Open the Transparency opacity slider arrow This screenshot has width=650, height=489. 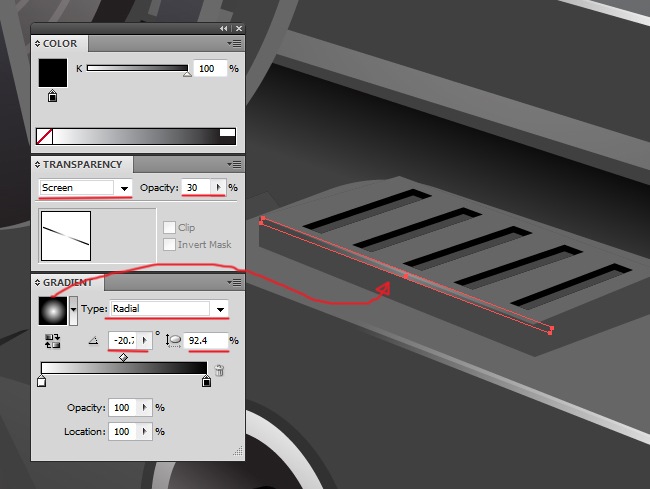pos(218,188)
